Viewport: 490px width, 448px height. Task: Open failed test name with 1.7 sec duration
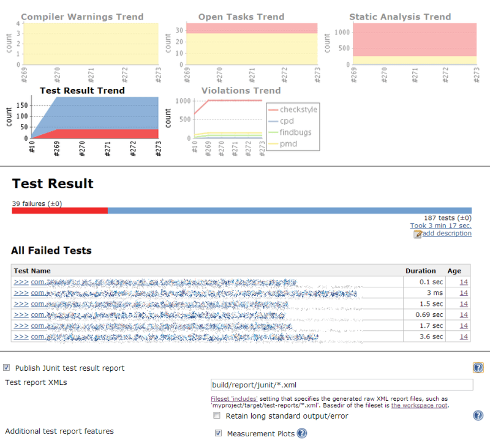pos(161,326)
